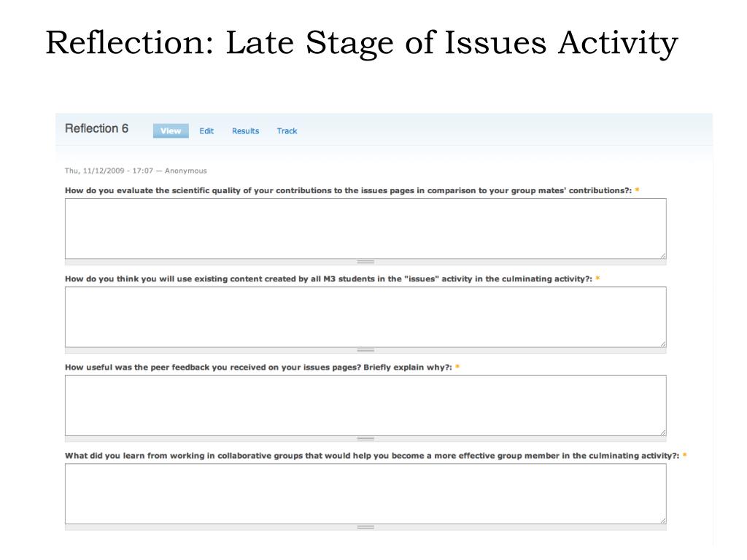This screenshot has height=560, width=747.
Task: Grab the resize grip bar under peer feedback area
Action: click(x=365, y=438)
